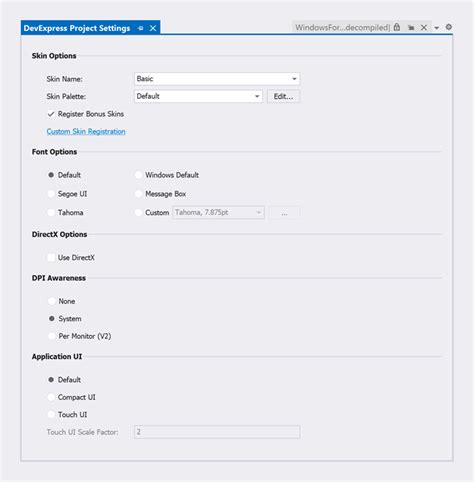Select Touch UI option

click(x=51, y=414)
